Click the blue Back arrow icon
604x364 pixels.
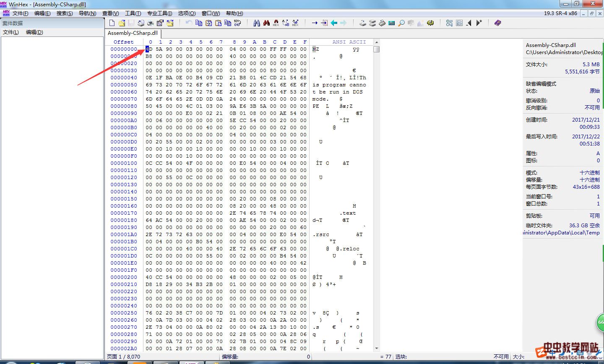point(334,23)
